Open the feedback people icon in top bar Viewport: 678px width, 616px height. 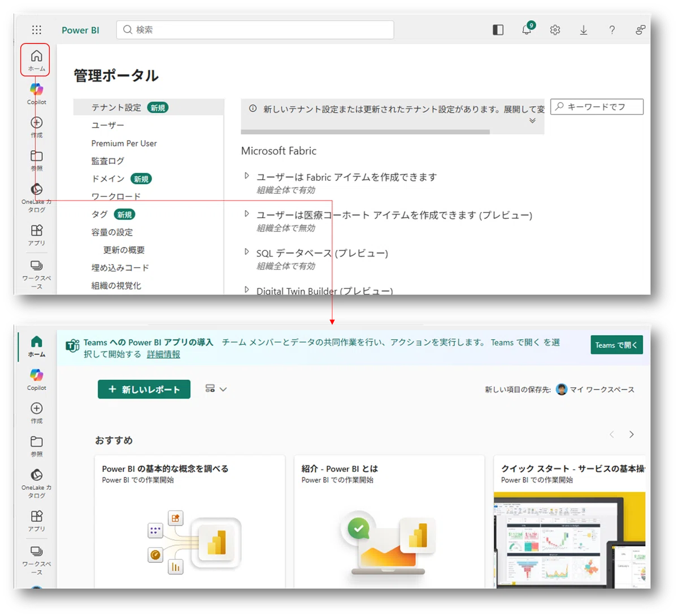(640, 30)
